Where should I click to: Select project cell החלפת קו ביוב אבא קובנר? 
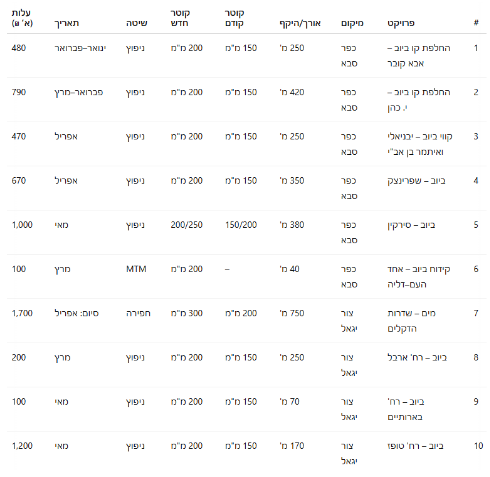pos(419,55)
